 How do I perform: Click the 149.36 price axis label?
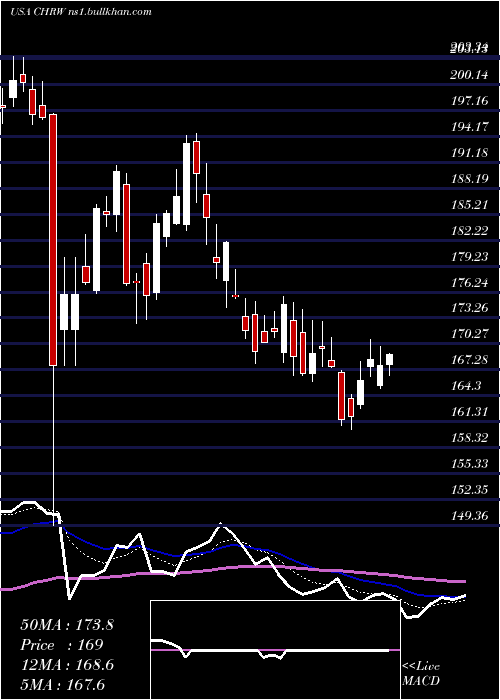(469, 516)
